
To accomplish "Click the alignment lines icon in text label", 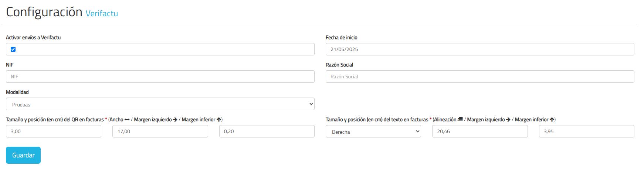I will pos(460,120).
